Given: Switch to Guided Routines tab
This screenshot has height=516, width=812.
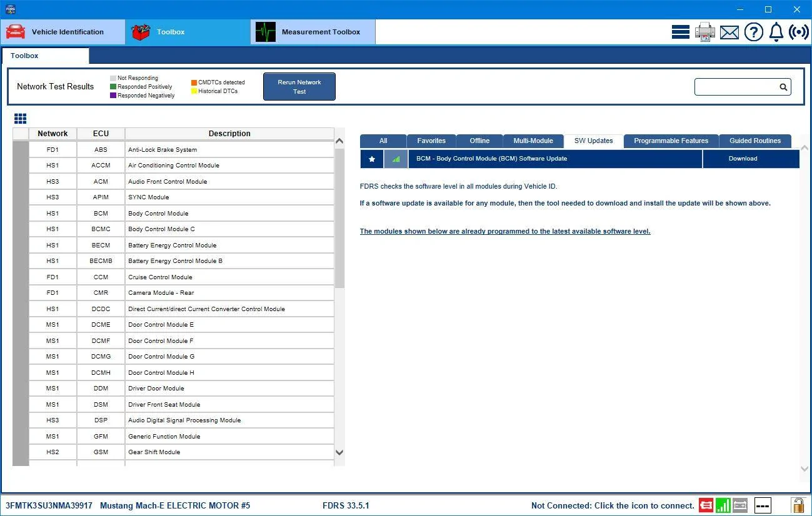Looking at the screenshot, I should click(755, 141).
